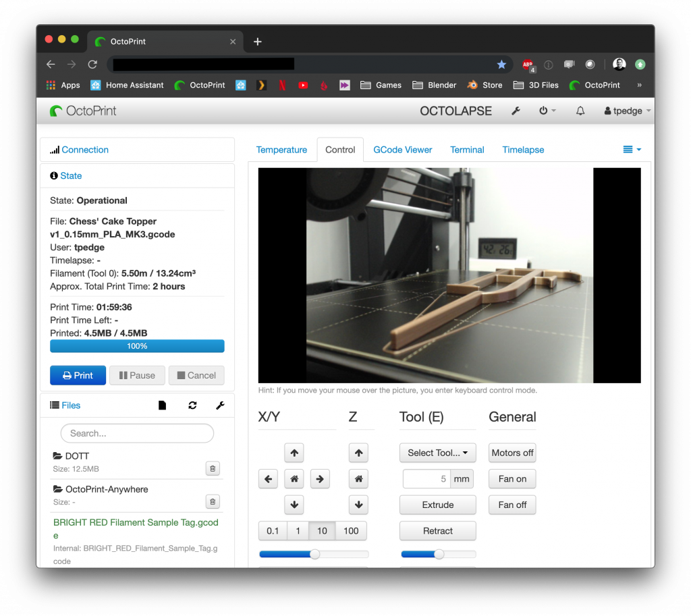
Task: Jog X/Y axis left arrow
Action: (269, 479)
